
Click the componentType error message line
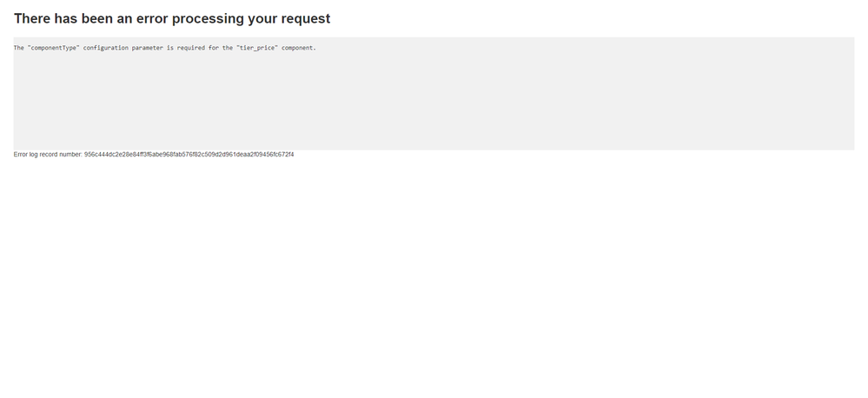point(165,48)
